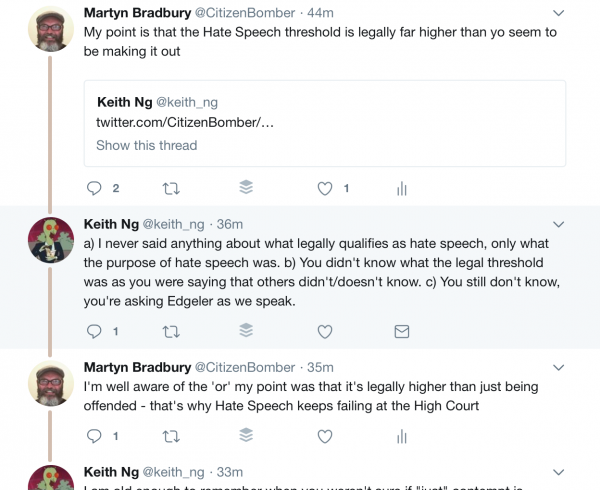This screenshot has width=600, height=490.
Task: View analytics for Martyn's 44m tweet
Action: coord(402,188)
